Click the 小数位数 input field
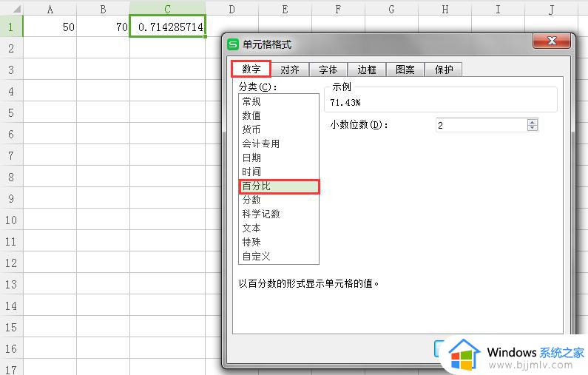588x375 pixels. point(481,125)
